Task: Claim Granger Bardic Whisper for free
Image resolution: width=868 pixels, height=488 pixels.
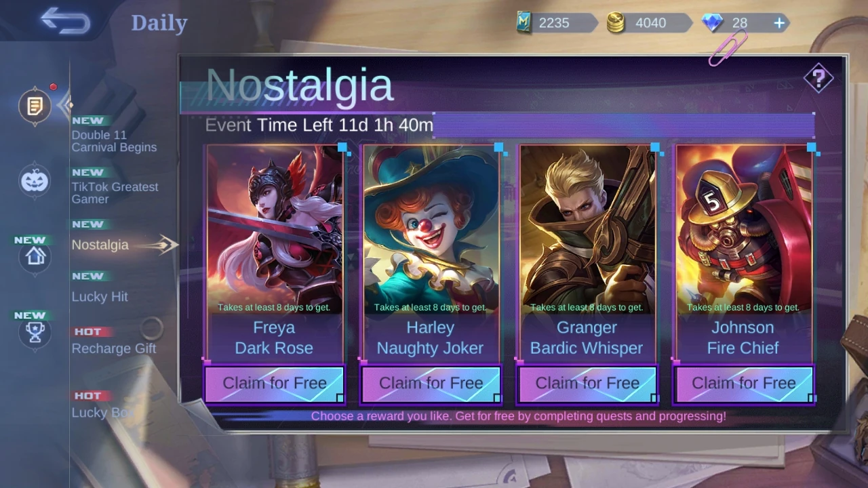Action: point(587,384)
